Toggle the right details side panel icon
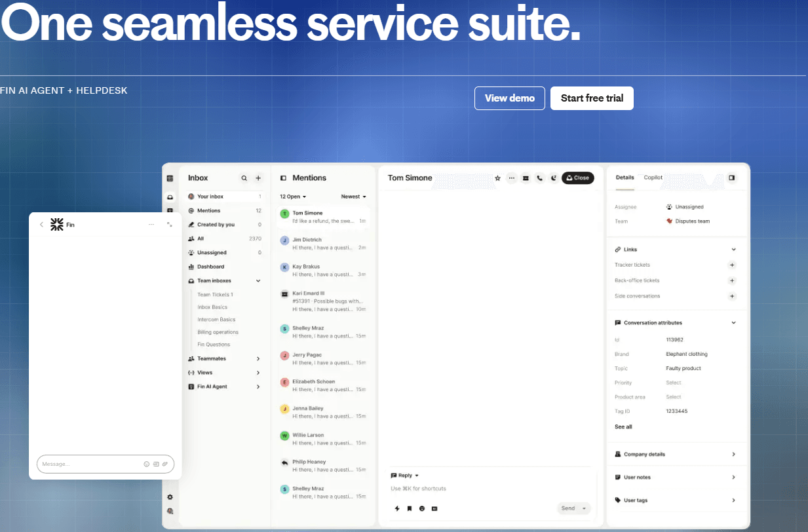Image resolution: width=808 pixels, height=532 pixels. (x=732, y=178)
